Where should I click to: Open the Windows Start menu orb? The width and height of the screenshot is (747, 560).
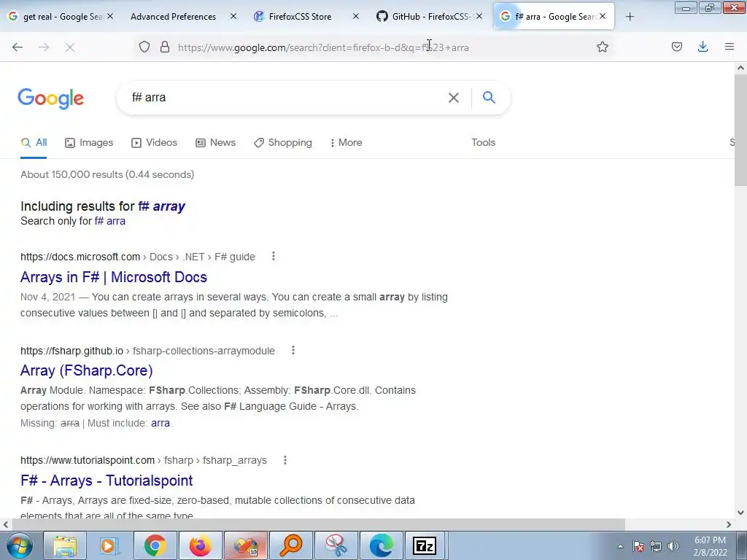click(x=20, y=545)
